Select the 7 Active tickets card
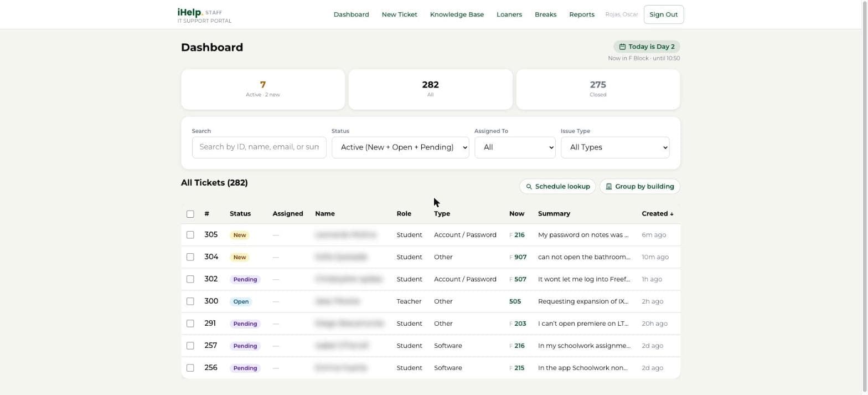868x395 pixels. 263,89
